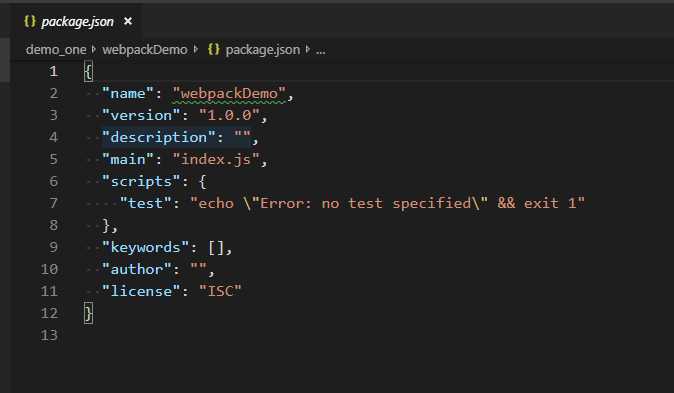Click the braces icon in breadcrumb
Image resolution: width=674 pixels, height=393 pixels.
(214, 49)
